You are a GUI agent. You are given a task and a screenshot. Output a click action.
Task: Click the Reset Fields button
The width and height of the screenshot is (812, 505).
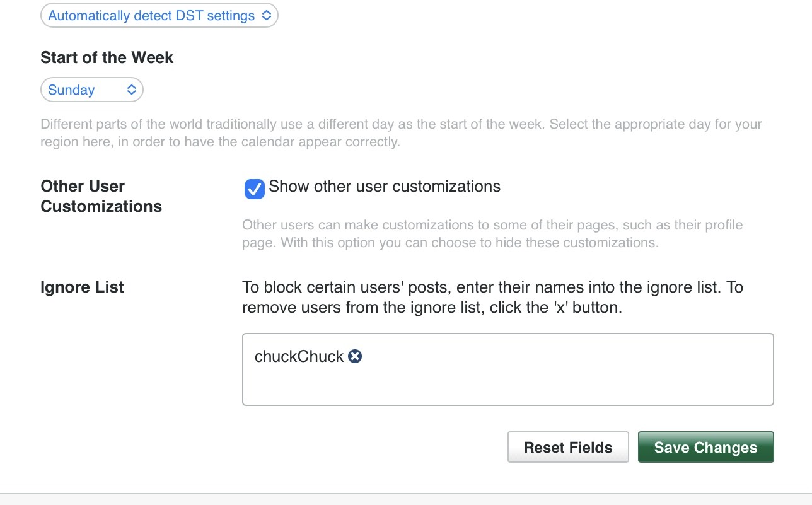point(567,448)
